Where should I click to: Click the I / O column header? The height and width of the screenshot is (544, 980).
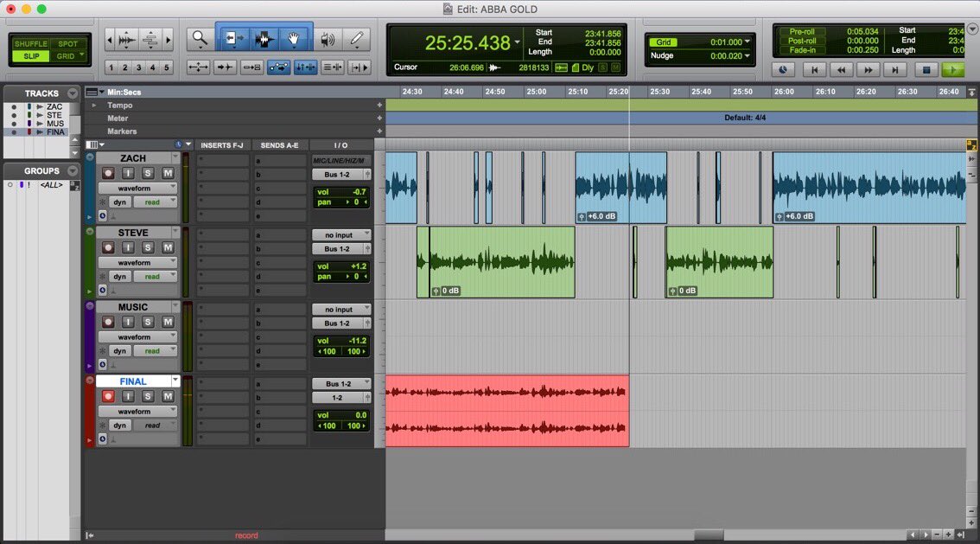point(341,145)
